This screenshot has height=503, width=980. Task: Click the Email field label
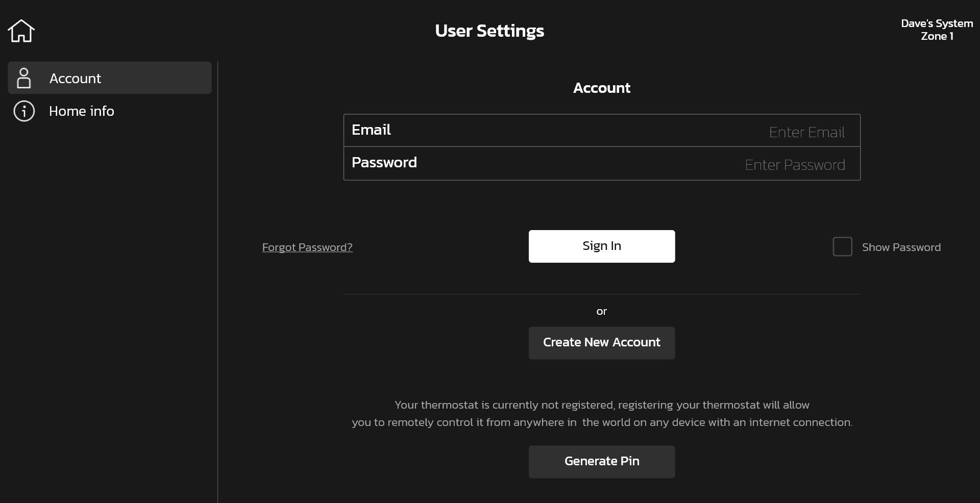point(371,130)
